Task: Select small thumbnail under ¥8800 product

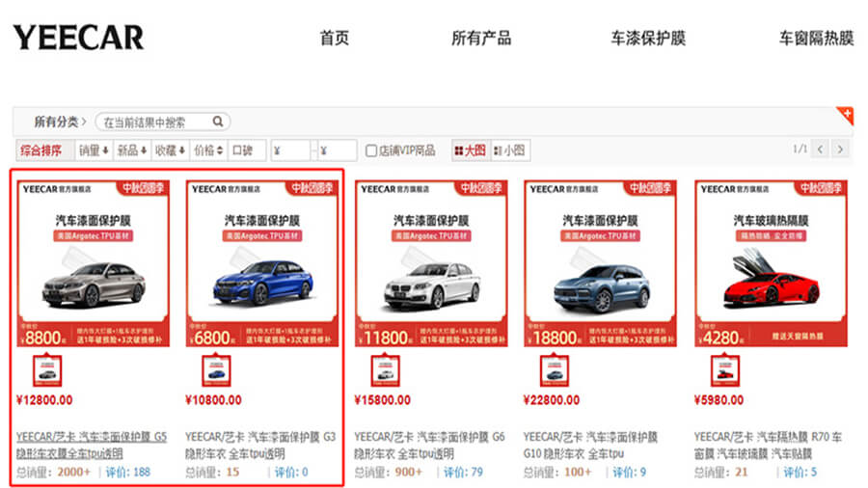Action: (x=47, y=370)
